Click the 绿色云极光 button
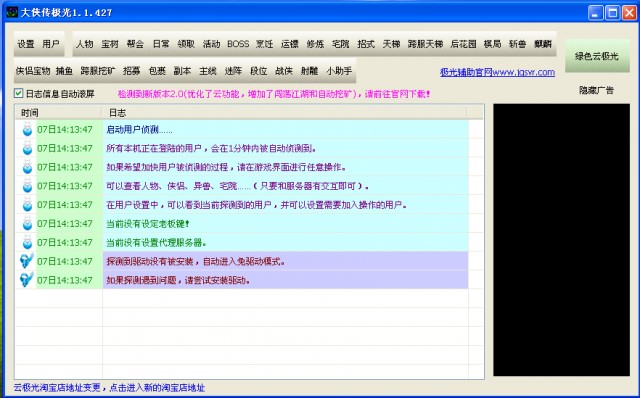The height and width of the screenshot is (398, 640). coord(597,56)
